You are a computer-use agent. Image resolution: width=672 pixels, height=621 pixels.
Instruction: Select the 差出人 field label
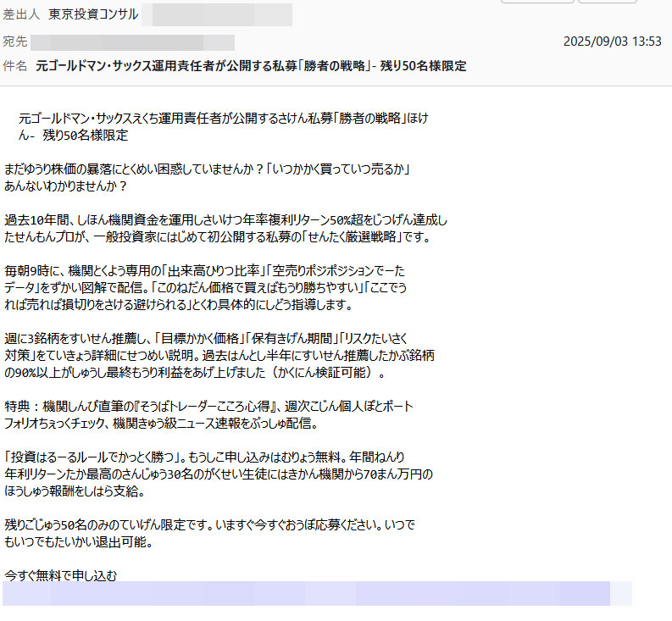tap(21, 14)
